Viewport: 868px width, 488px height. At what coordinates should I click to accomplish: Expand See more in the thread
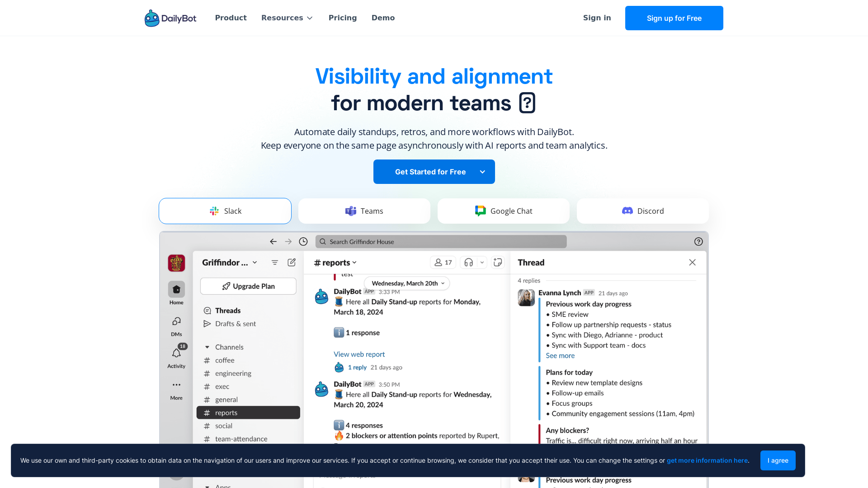(x=560, y=356)
